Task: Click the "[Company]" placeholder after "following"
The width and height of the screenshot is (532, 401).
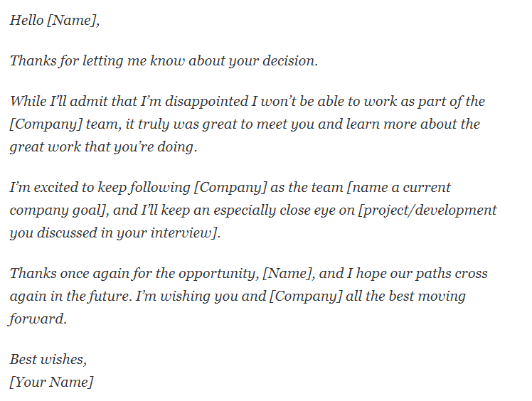Action: coord(230,188)
